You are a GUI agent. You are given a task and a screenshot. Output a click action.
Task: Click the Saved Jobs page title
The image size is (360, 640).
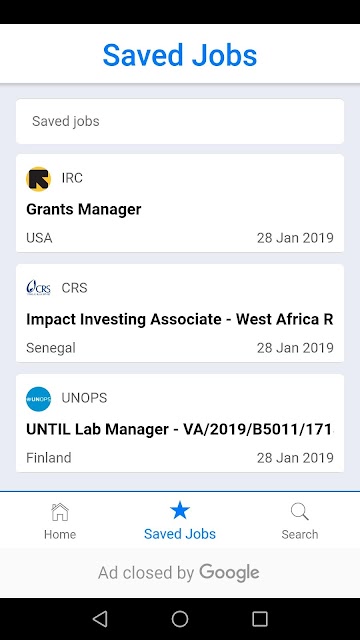[x=180, y=55]
